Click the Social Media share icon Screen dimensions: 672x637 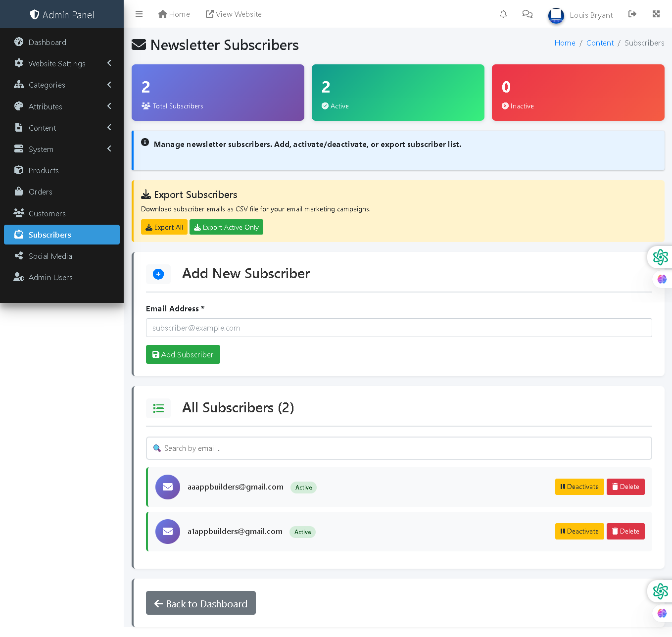click(x=19, y=256)
